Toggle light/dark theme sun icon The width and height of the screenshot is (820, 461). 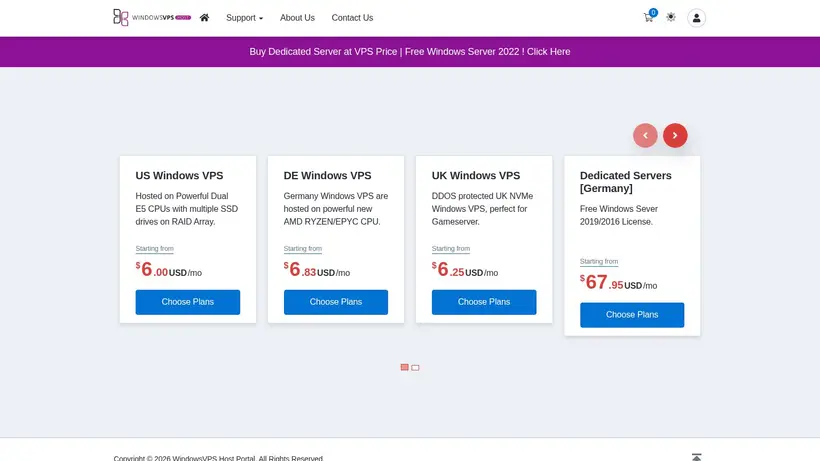[671, 17]
